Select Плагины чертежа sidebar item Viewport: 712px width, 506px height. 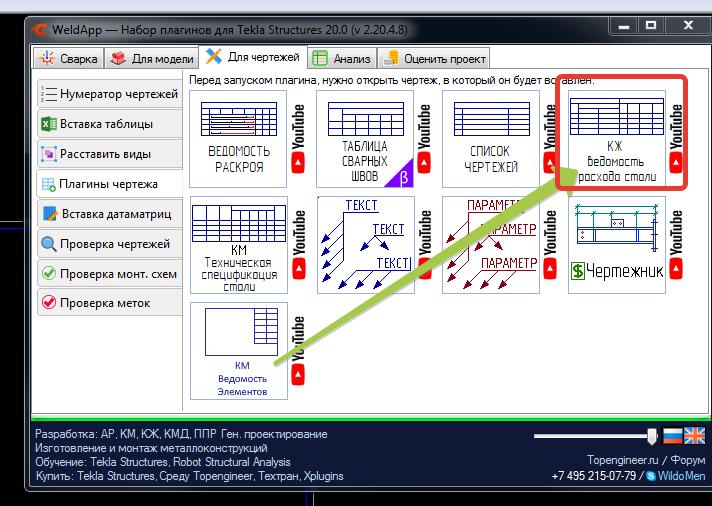pyautogui.click(x=109, y=184)
